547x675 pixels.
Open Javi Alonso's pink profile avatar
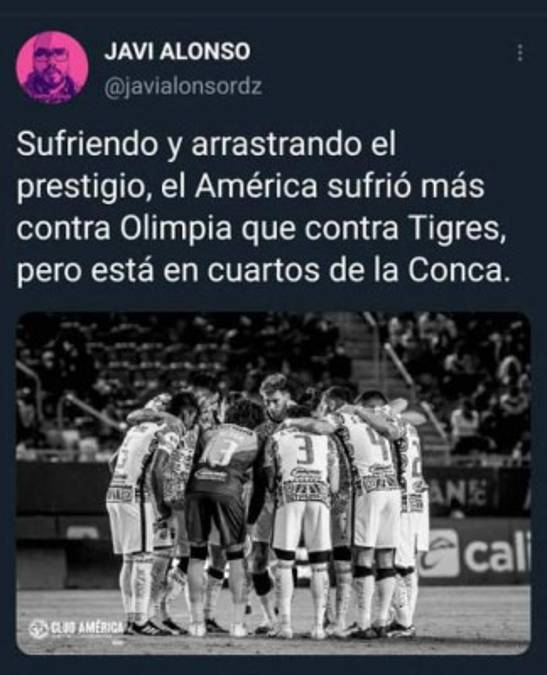53,67
